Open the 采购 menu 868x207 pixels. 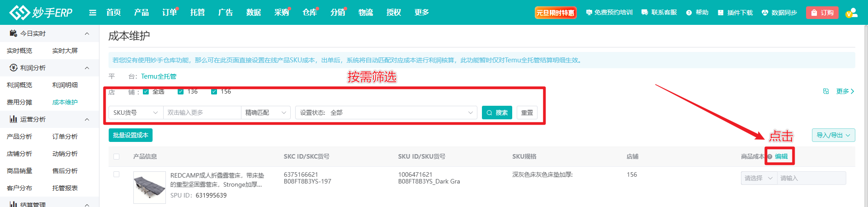(x=282, y=12)
